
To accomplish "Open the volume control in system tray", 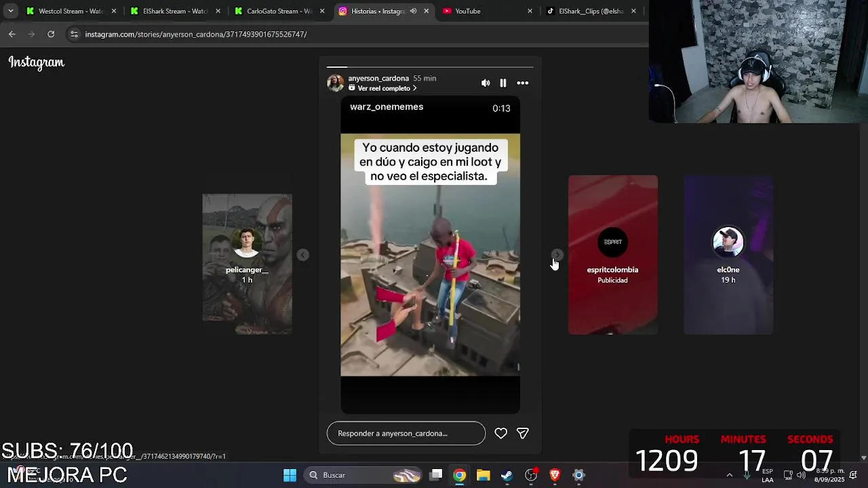I will [801, 475].
